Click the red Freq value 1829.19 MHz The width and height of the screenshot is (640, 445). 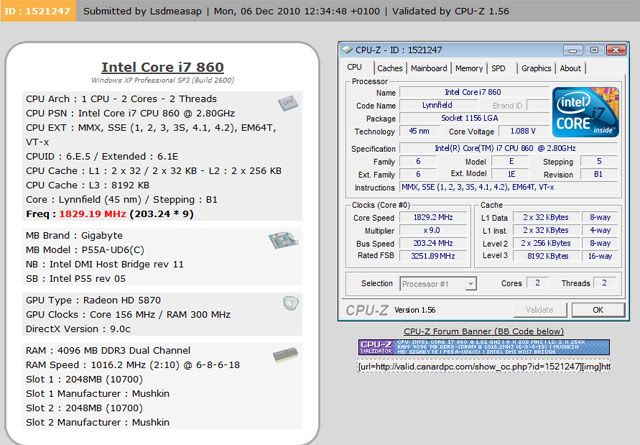pyautogui.click(x=92, y=214)
